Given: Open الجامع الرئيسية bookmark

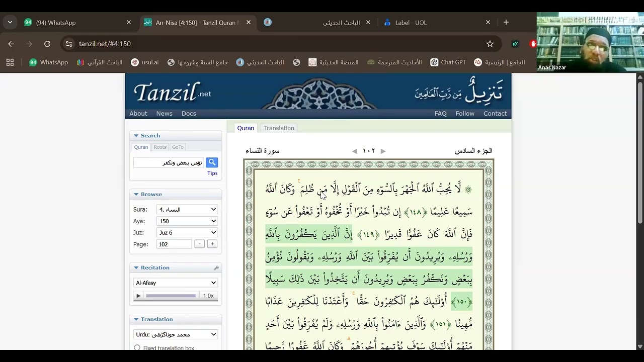Looking at the screenshot, I should point(500,62).
